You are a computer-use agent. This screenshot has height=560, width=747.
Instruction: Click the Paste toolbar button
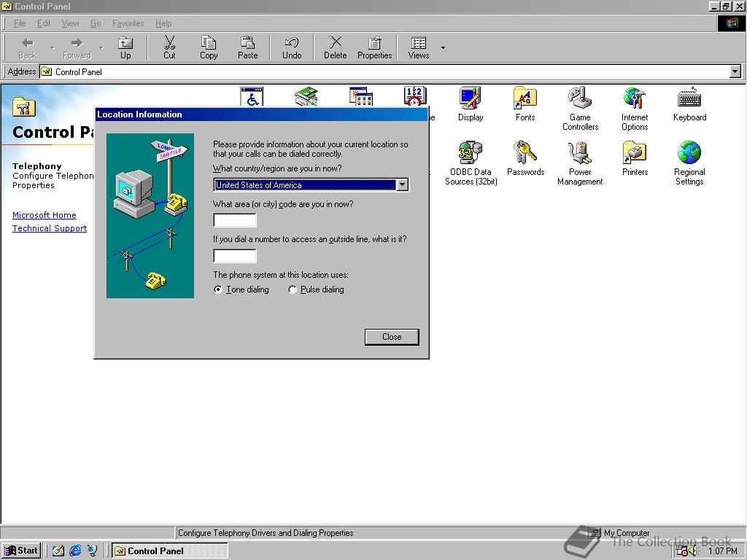point(248,48)
